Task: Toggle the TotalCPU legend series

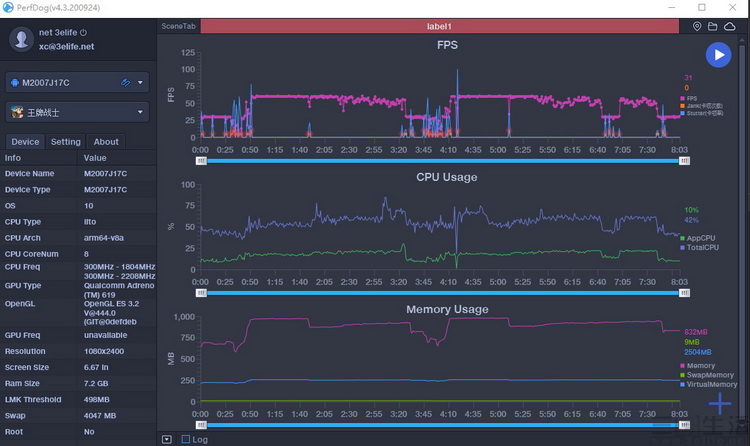Action: click(699, 247)
